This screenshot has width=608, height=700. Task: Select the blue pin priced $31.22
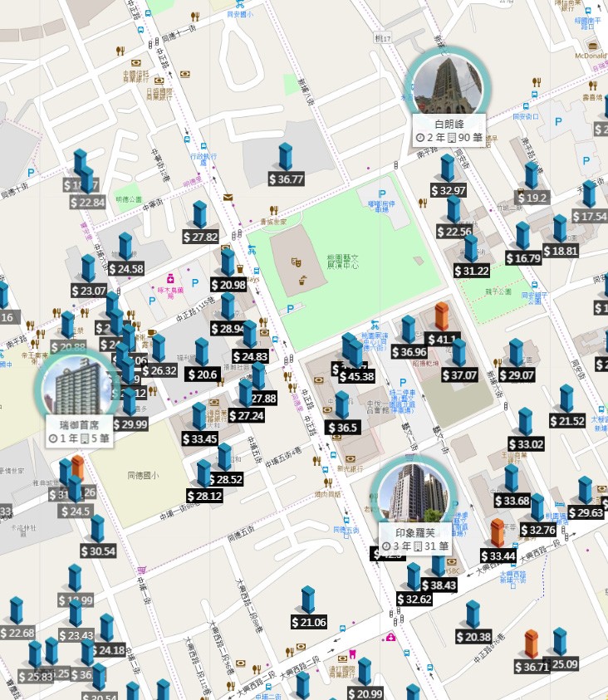coord(471,248)
